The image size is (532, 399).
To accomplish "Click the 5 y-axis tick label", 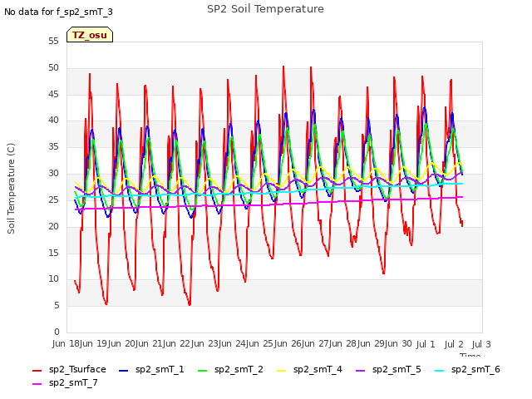I will pos(57,305).
